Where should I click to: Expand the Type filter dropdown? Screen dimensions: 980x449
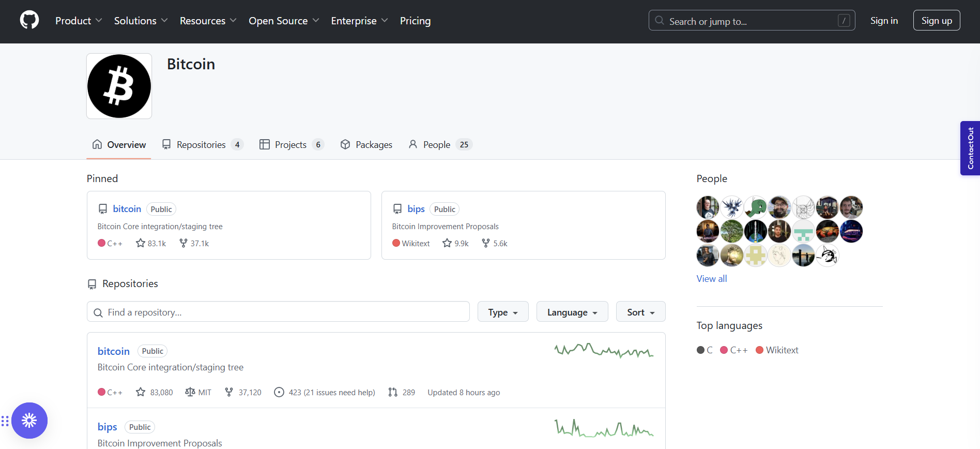point(502,312)
